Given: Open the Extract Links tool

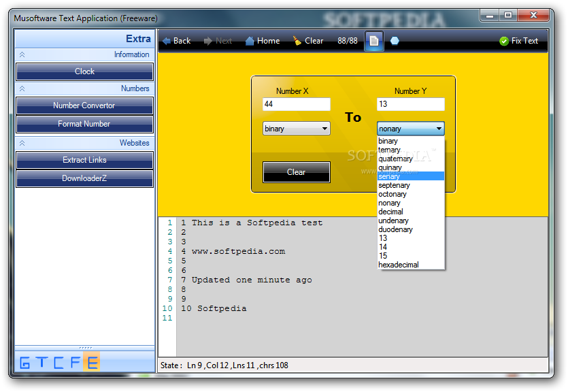Looking at the screenshot, I should tap(84, 160).
